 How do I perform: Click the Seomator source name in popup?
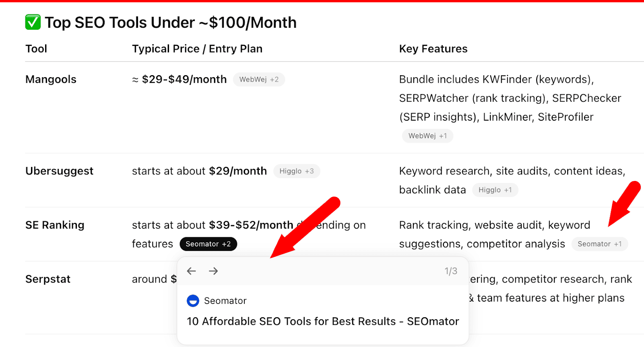coord(225,301)
